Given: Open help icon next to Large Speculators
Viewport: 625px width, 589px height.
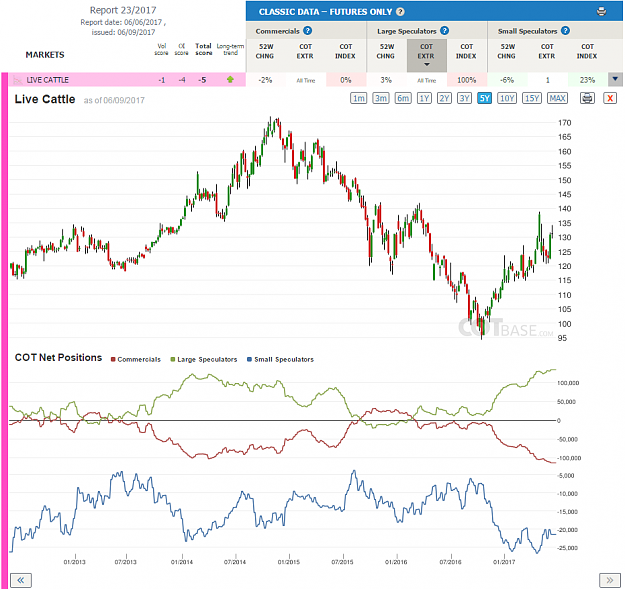Looking at the screenshot, I should (x=444, y=31).
